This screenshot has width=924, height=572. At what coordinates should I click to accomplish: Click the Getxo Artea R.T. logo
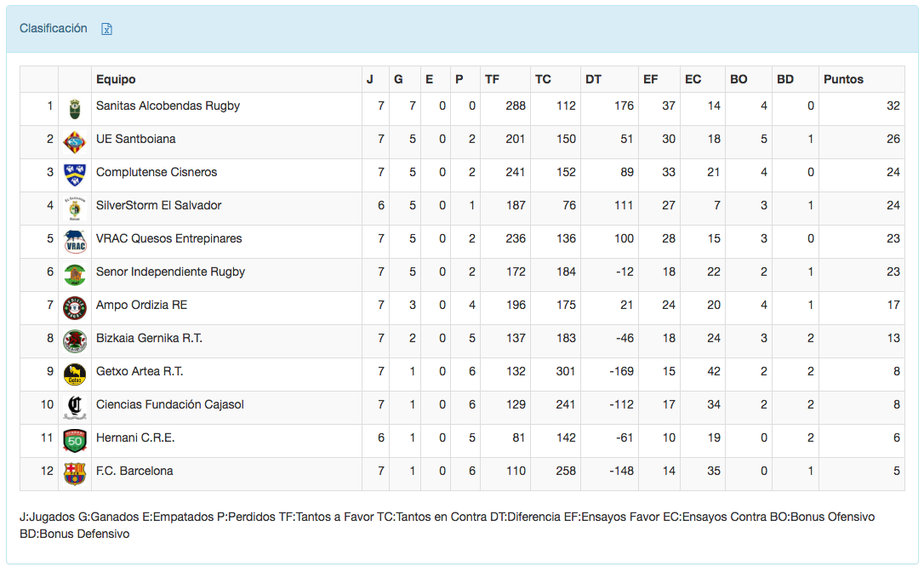(75, 374)
